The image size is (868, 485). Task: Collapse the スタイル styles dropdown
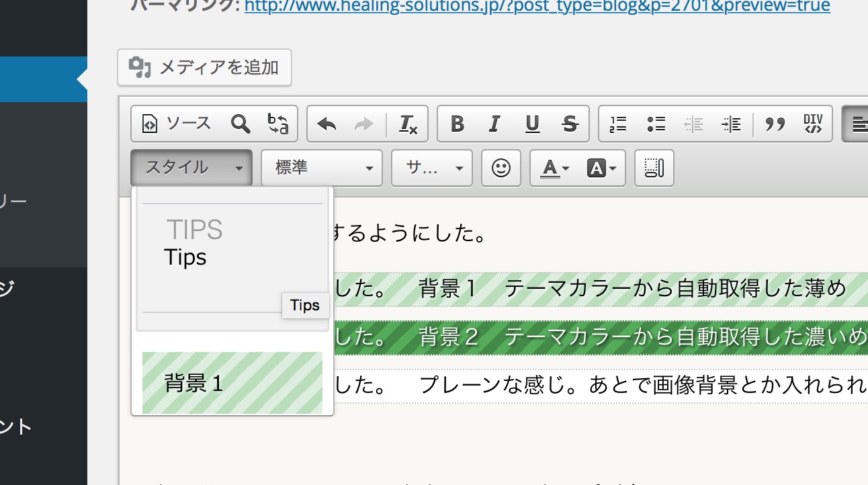(191, 168)
